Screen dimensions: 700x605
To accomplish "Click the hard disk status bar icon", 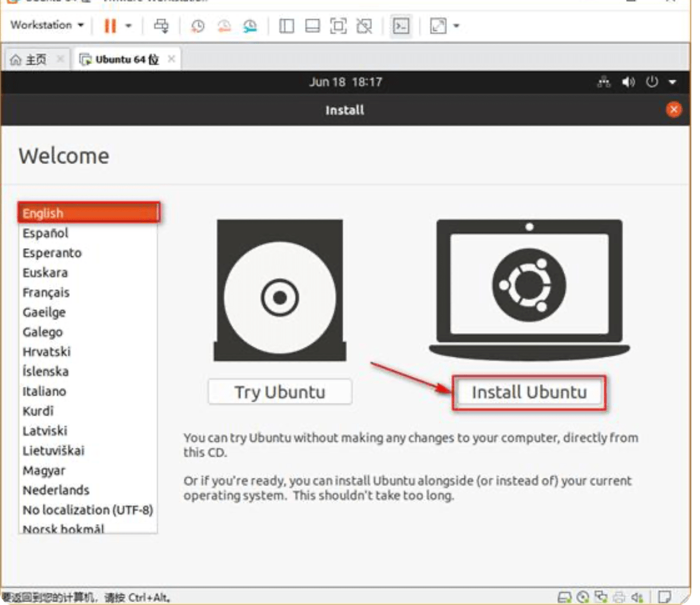I will [x=564, y=597].
